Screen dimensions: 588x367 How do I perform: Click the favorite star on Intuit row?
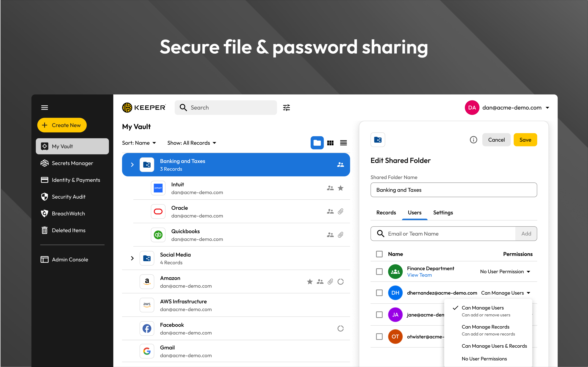[x=341, y=188]
